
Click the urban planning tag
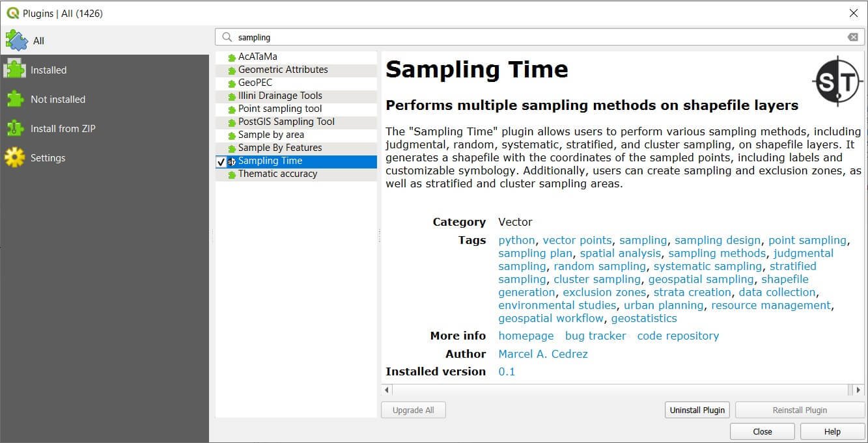click(x=664, y=305)
